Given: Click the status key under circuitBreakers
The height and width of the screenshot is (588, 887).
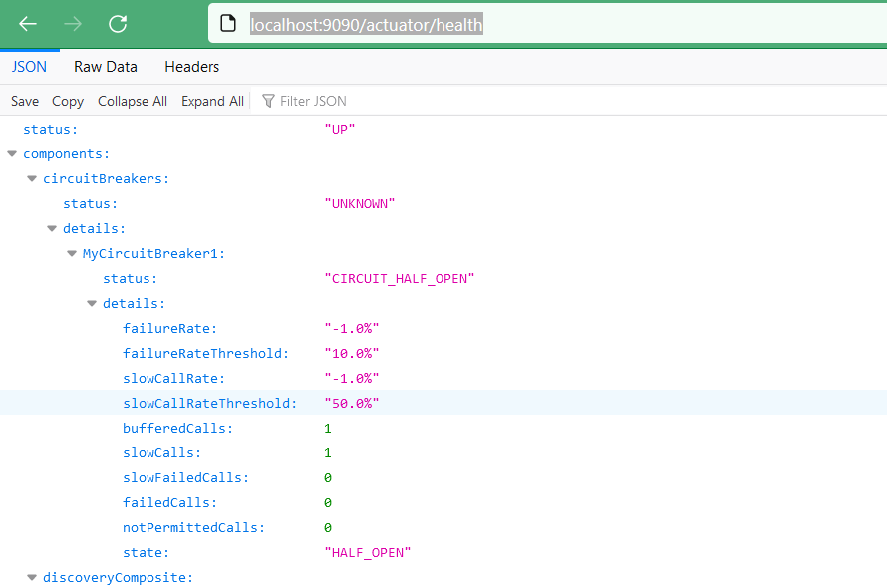Looking at the screenshot, I should [x=90, y=203].
